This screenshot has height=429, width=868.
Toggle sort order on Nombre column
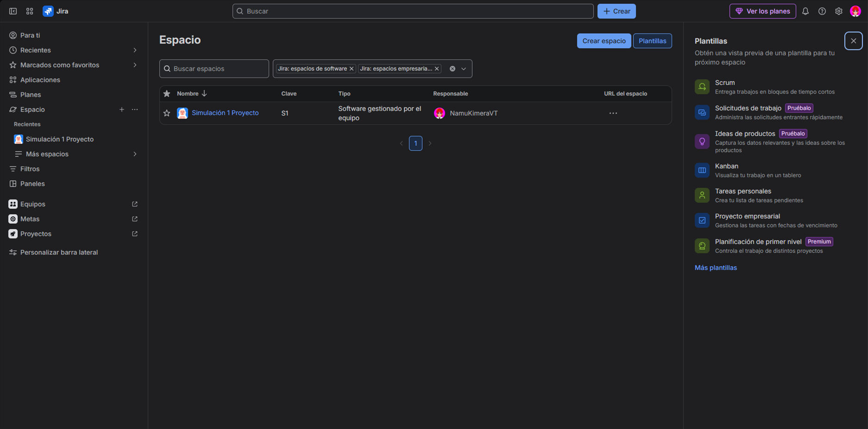pos(192,94)
